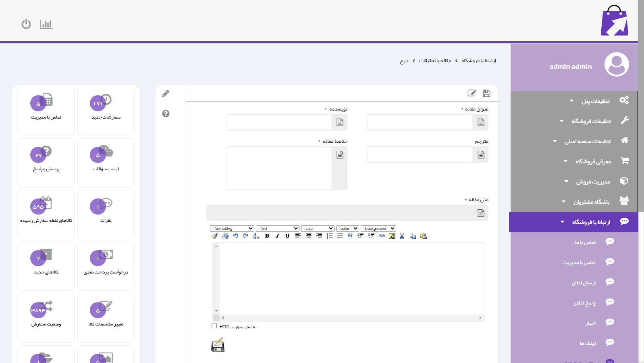Open the font dropdown

(277, 228)
